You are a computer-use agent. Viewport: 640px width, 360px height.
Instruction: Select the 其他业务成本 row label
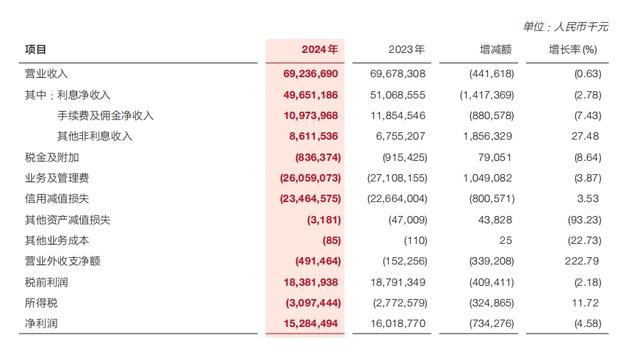point(57,240)
